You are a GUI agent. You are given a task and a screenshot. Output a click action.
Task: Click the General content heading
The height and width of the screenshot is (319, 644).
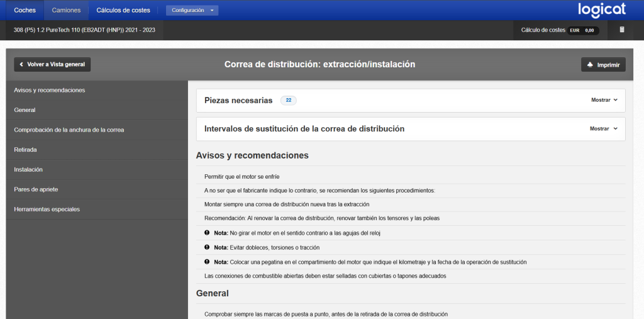tap(213, 293)
